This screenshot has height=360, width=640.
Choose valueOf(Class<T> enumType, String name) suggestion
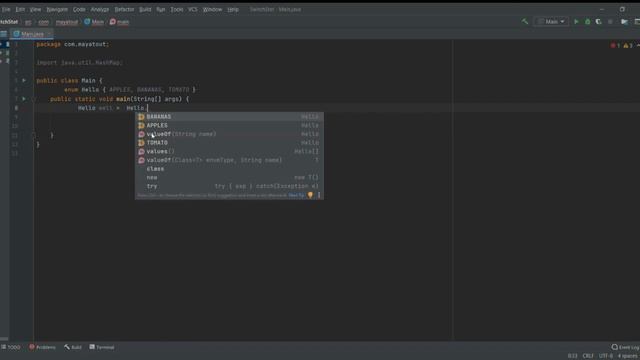point(229,160)
